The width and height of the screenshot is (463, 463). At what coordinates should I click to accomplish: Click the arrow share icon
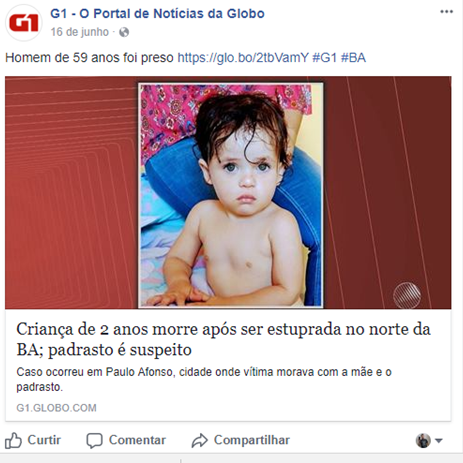[200, 440]
